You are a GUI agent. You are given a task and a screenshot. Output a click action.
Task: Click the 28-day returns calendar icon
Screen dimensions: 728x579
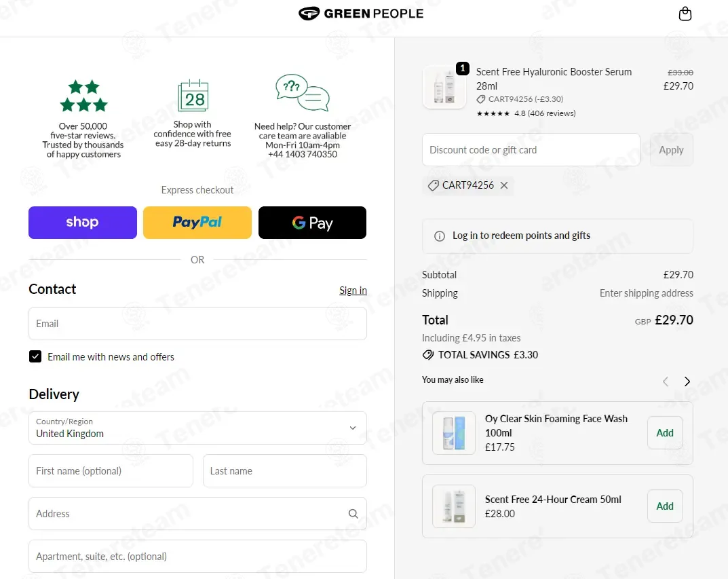[193, 95]
